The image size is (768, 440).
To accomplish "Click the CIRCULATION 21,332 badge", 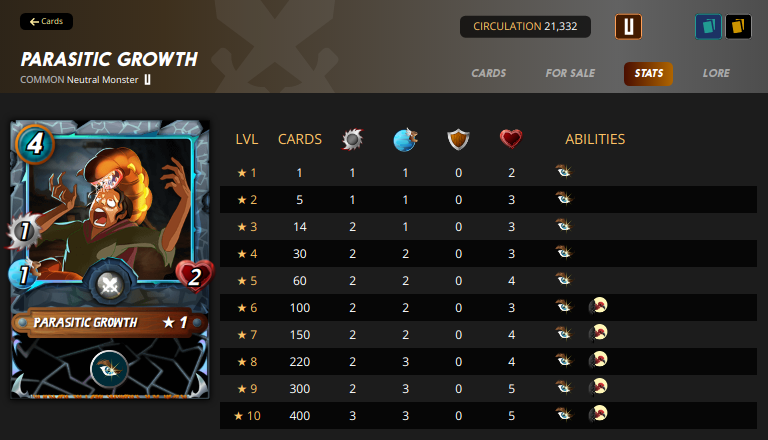I will 525,26.
